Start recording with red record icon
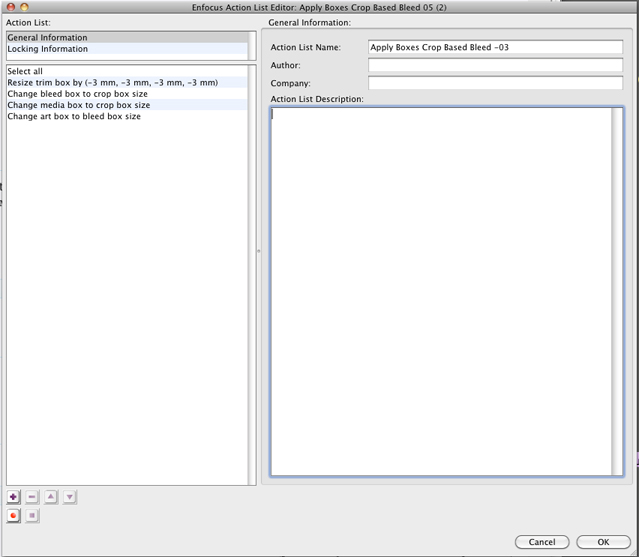639x557 pixels. pos(13,516)
